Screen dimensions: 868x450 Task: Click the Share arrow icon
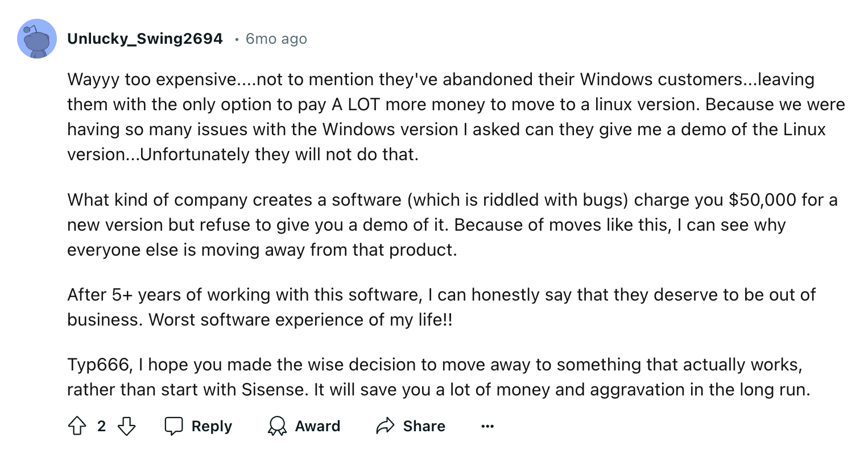click(x=385, y=426)
